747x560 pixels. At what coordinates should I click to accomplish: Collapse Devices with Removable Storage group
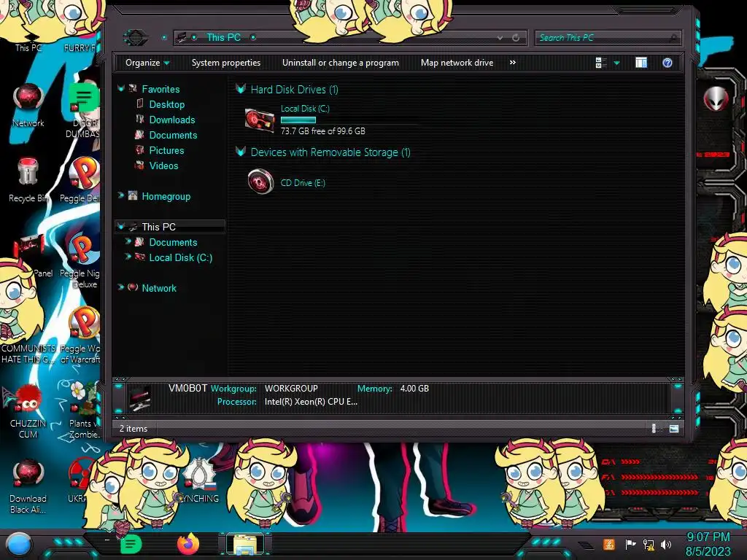241,152
